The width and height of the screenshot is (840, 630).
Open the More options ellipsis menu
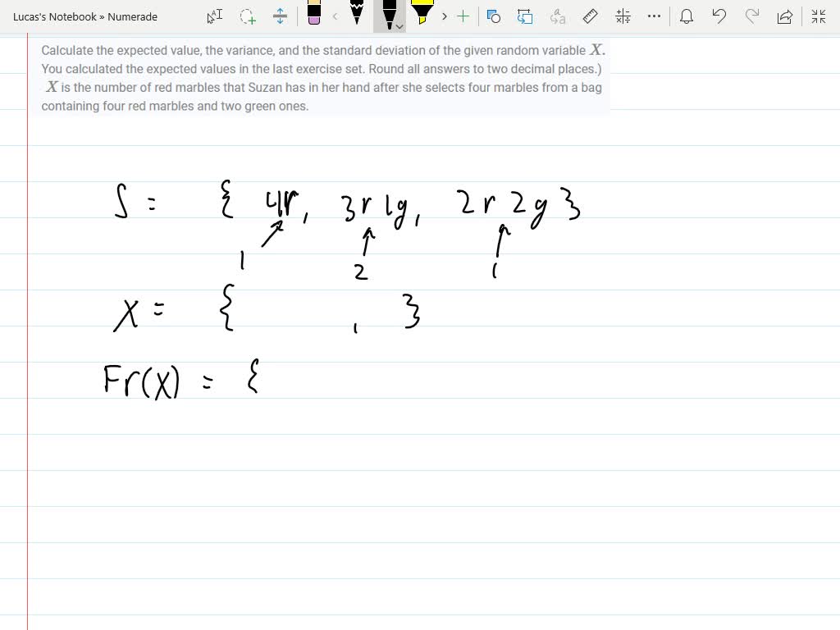[x=654, y=16]
